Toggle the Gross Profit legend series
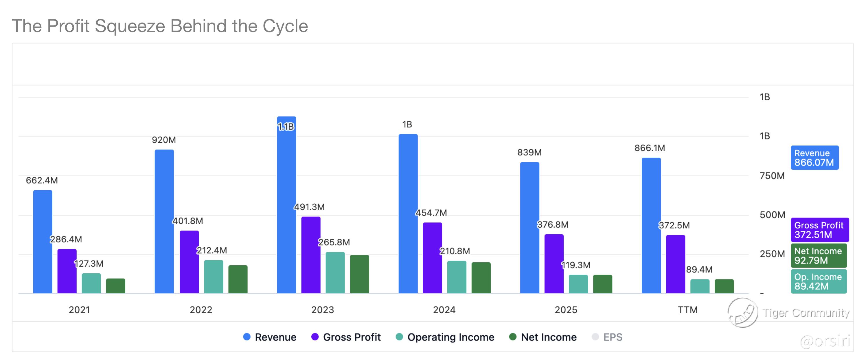The image size is (868, 361). coord(346,337)
